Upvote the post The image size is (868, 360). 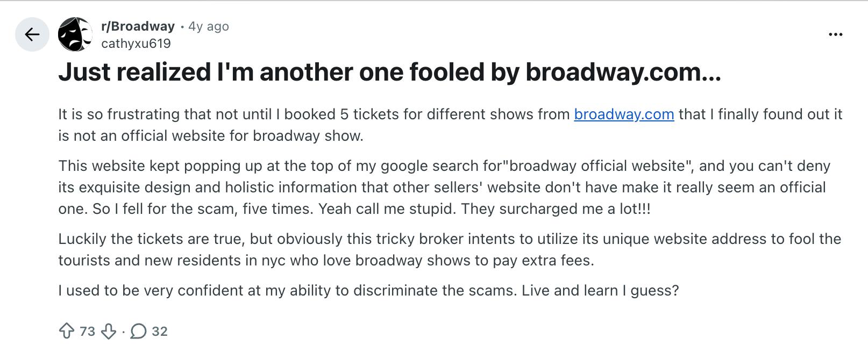[x=67, y=331]
